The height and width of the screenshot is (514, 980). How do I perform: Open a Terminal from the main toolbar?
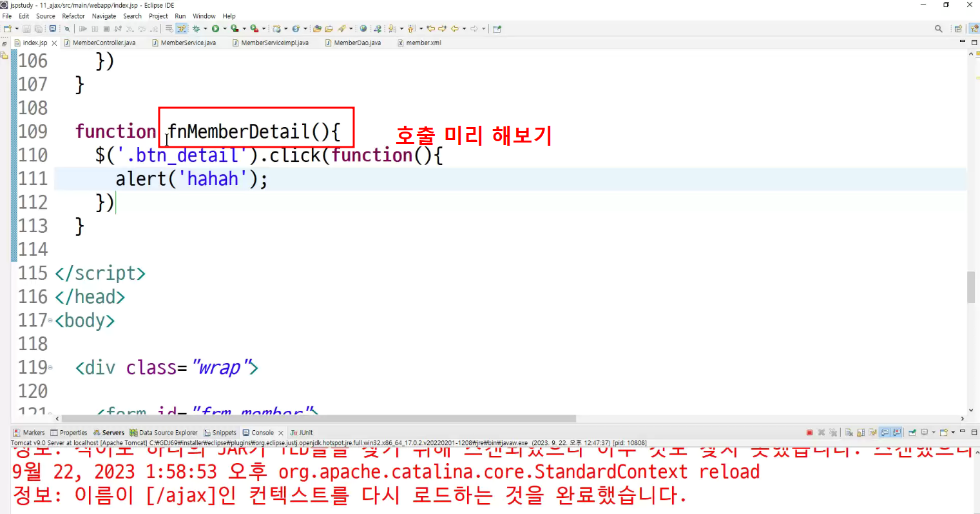53,28
